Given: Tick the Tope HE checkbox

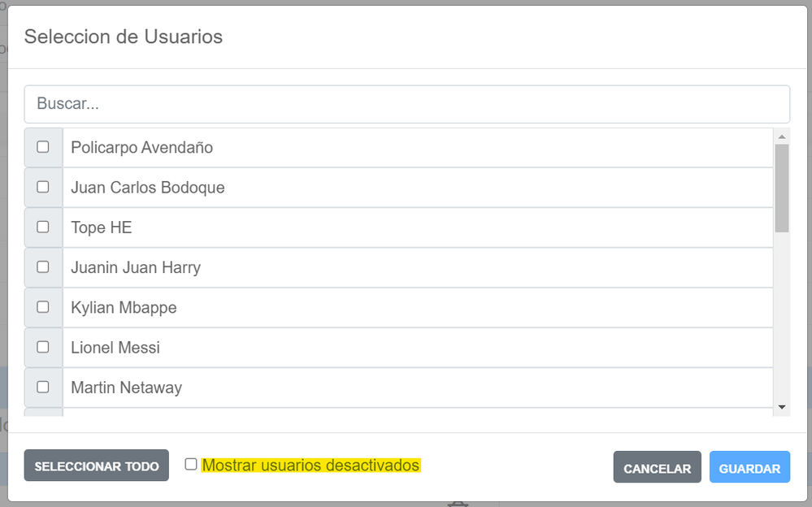Looking at the screenshot, I should pos(43,227).
